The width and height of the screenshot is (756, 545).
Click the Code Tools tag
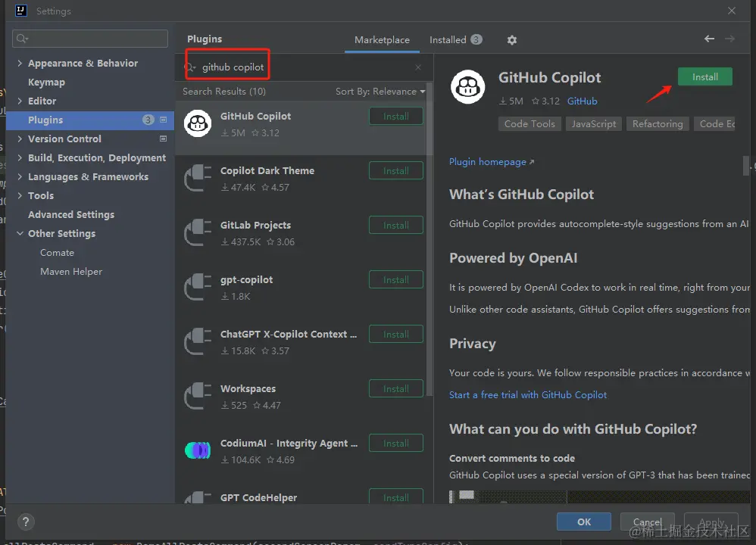(530, 124)
